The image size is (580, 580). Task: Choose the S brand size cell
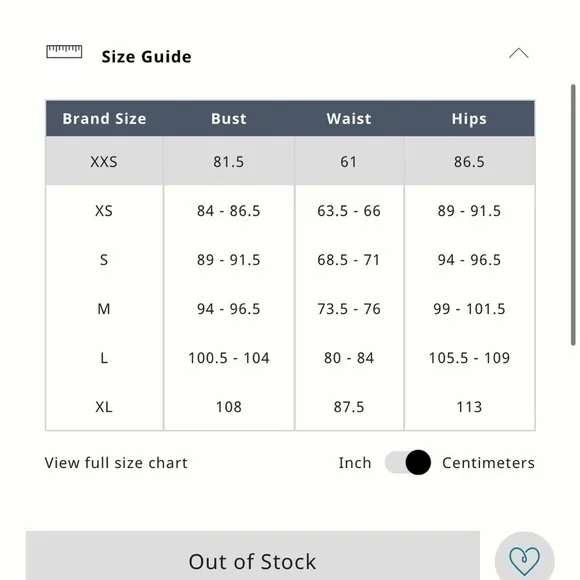coord(104,260)
